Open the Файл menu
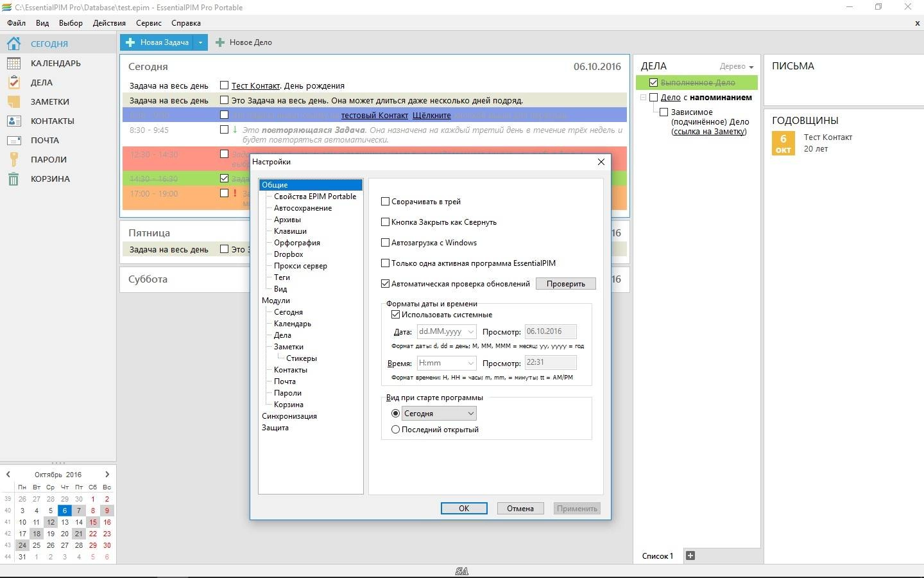 coord(17,23)
